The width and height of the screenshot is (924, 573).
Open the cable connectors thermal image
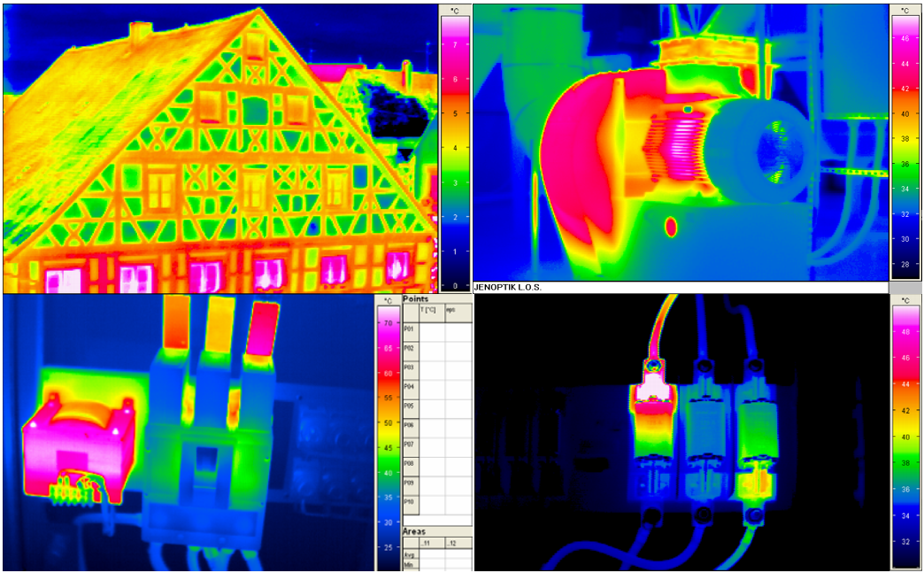[x=681, y=433]
